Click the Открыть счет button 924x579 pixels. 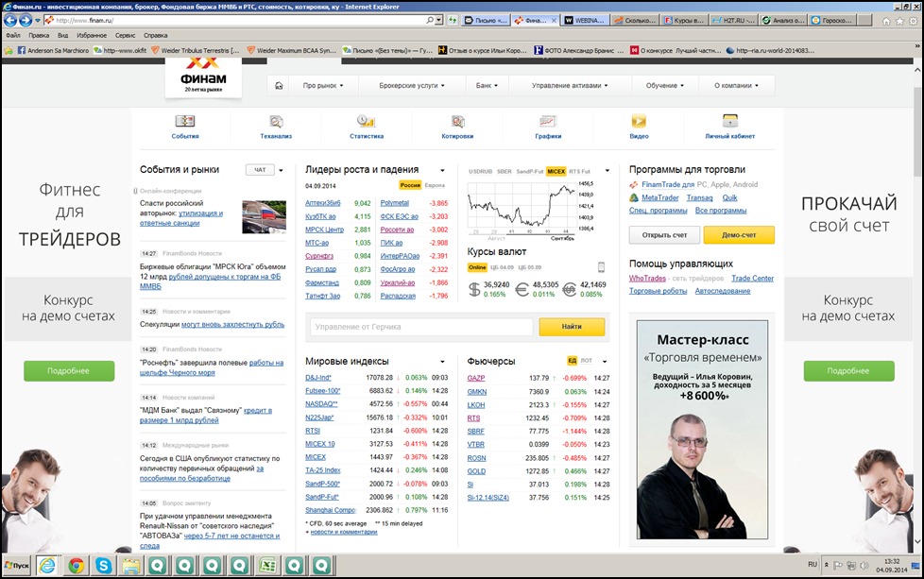(665, 235)
